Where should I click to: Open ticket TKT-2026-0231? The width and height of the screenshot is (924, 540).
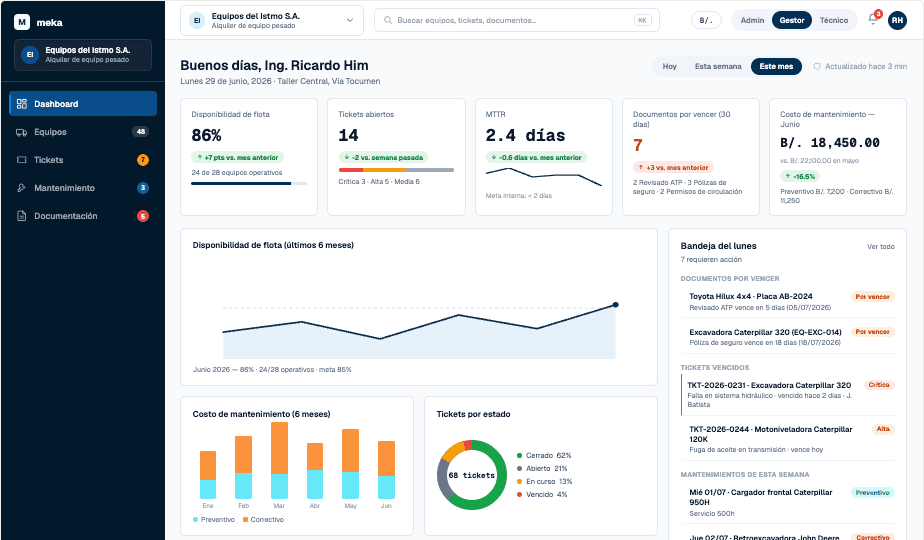788,394
